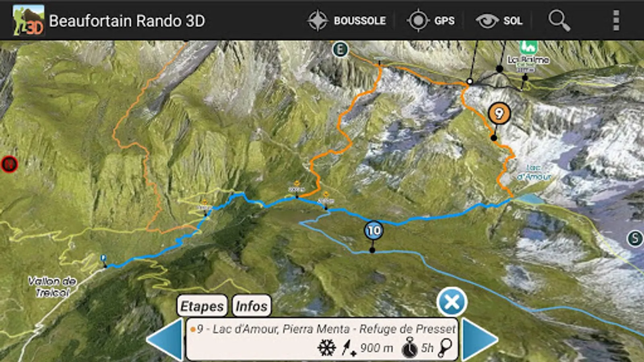This screenshot has height=362, width=644.
Task: Tap the S waypoint marker
Action: tap(635, 239)
